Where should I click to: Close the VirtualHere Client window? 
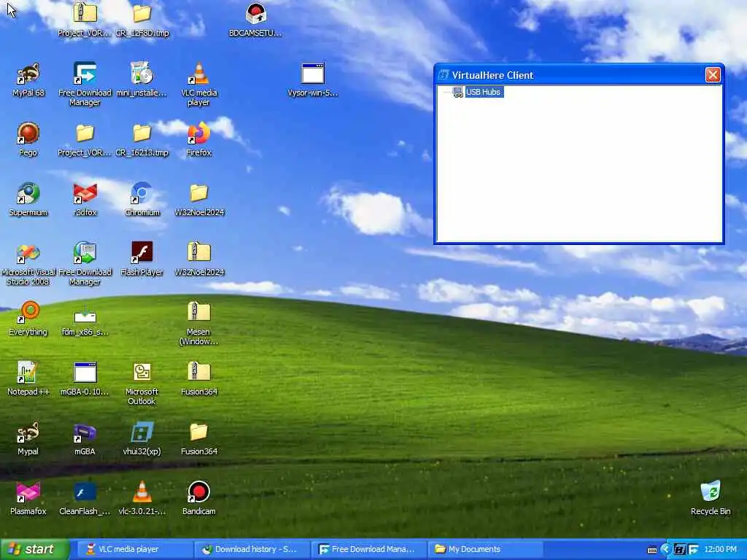[x=713, y=75]
